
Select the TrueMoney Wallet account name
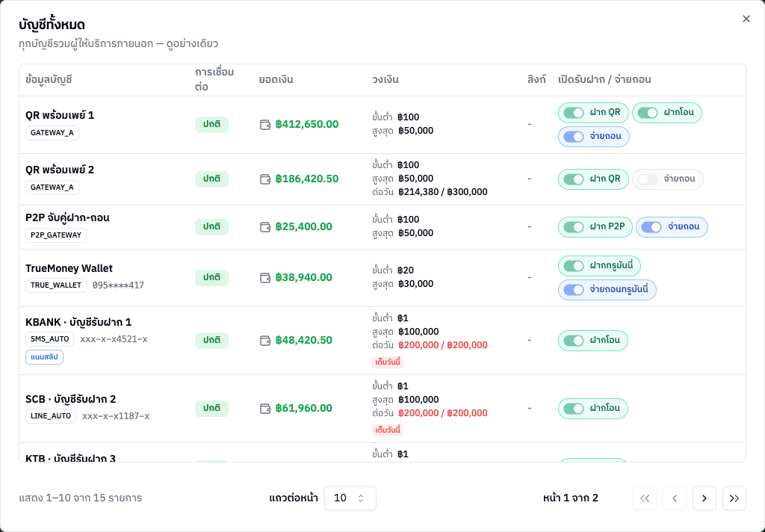(x=69, y=268)
